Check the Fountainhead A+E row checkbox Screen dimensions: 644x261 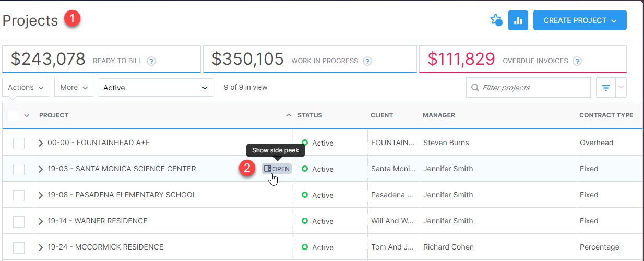click(x=19, y=143)
